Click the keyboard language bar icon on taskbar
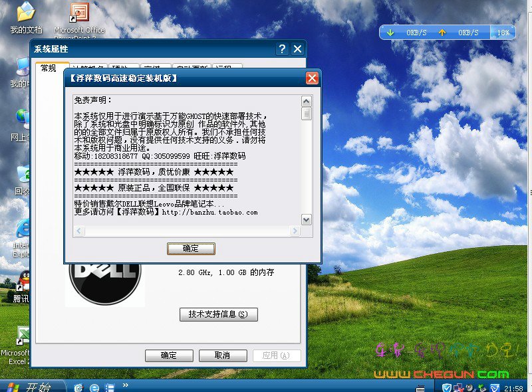This screenshot has width=532, height=392. pos(420,388)
